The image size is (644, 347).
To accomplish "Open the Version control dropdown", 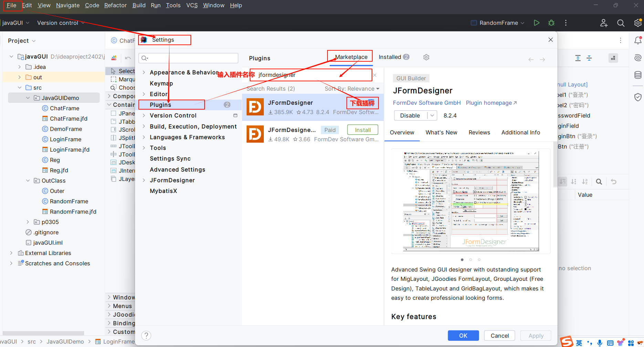I will 61,23.
